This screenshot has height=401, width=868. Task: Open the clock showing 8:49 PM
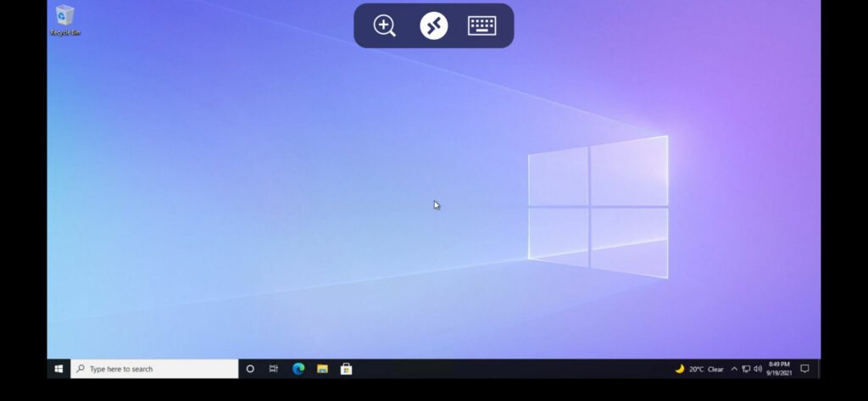pyautogui.click(x=779, y=369)
